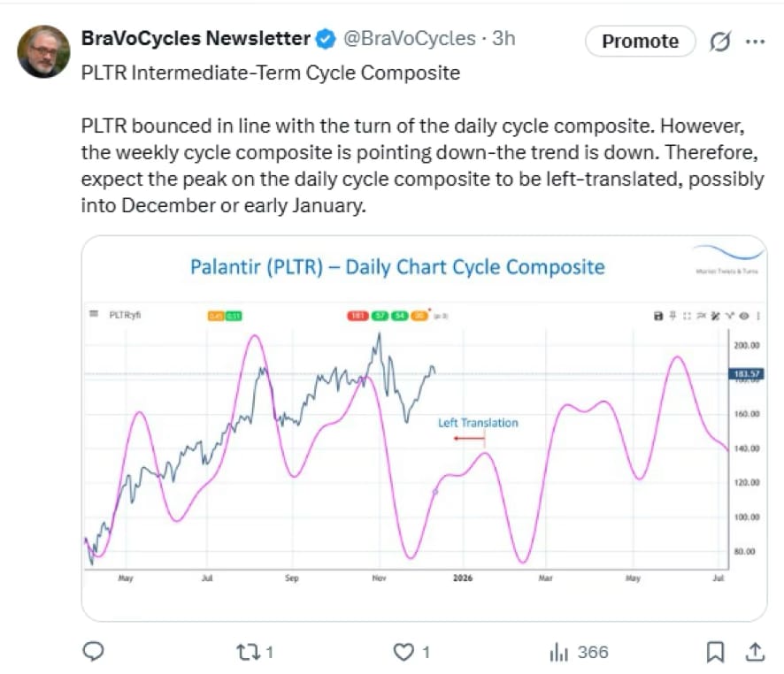Click the share upload icon
The image size is (784, 674).
click(755, 652)
